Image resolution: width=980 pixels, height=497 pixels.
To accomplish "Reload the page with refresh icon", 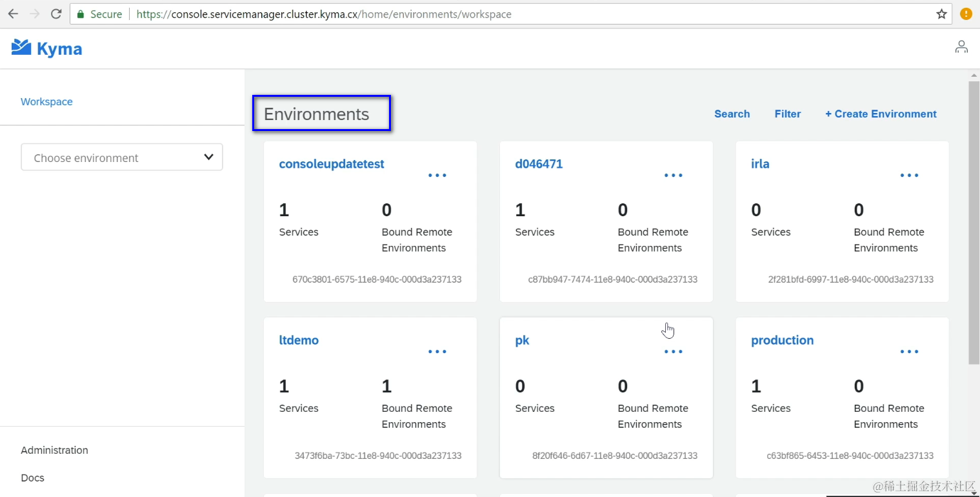I will point(56,14).
